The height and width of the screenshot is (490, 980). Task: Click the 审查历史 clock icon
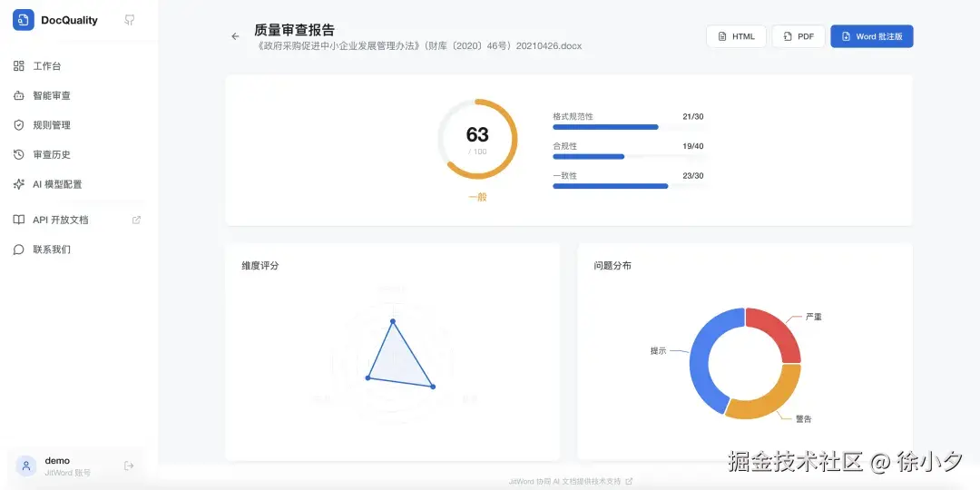(19, 154)
